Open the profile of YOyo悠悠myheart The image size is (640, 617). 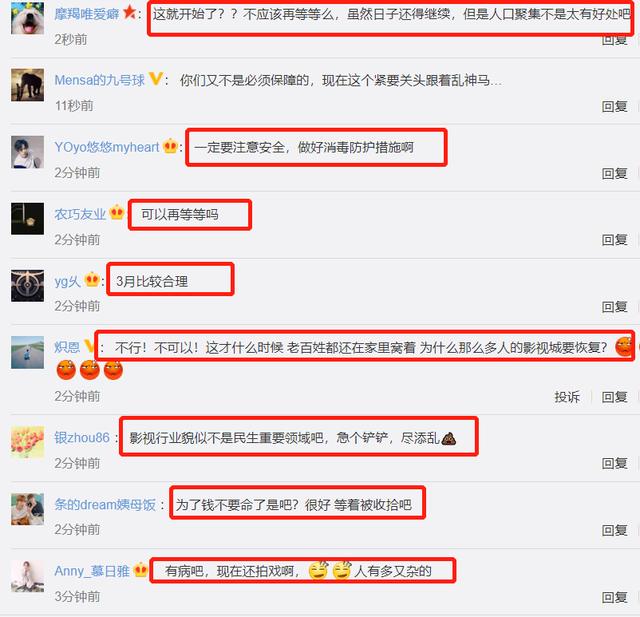[107, 147]
